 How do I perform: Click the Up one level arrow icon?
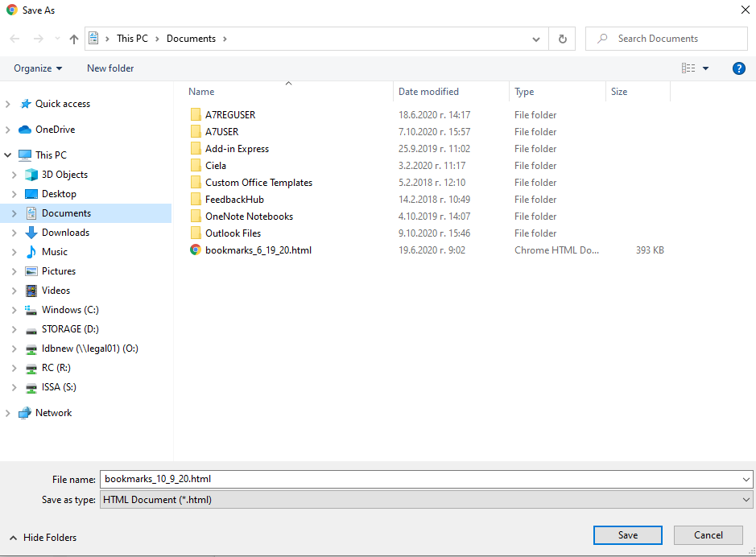(x=74, y=39)
